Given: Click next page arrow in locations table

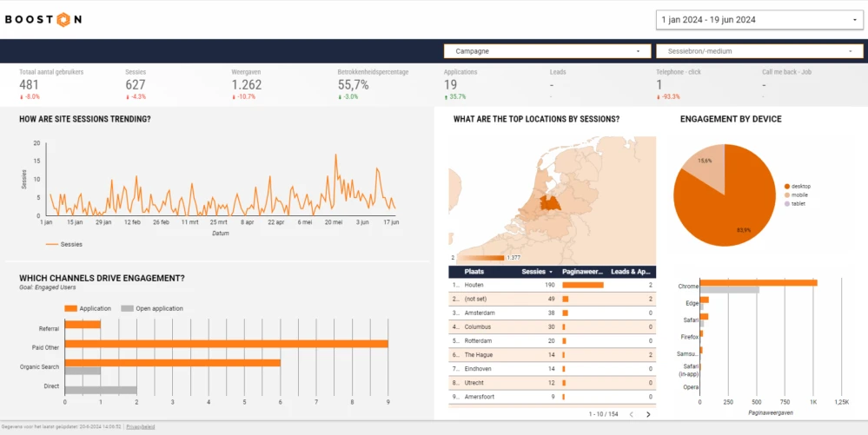Looking at the screenshot, I should tap(648, 414).
